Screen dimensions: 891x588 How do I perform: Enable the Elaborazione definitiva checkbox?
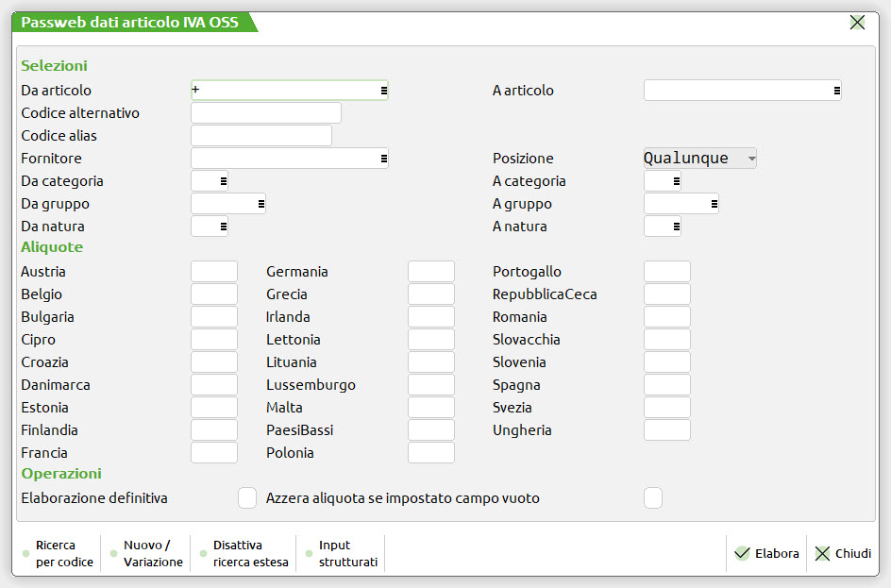(x=247, y=497)
